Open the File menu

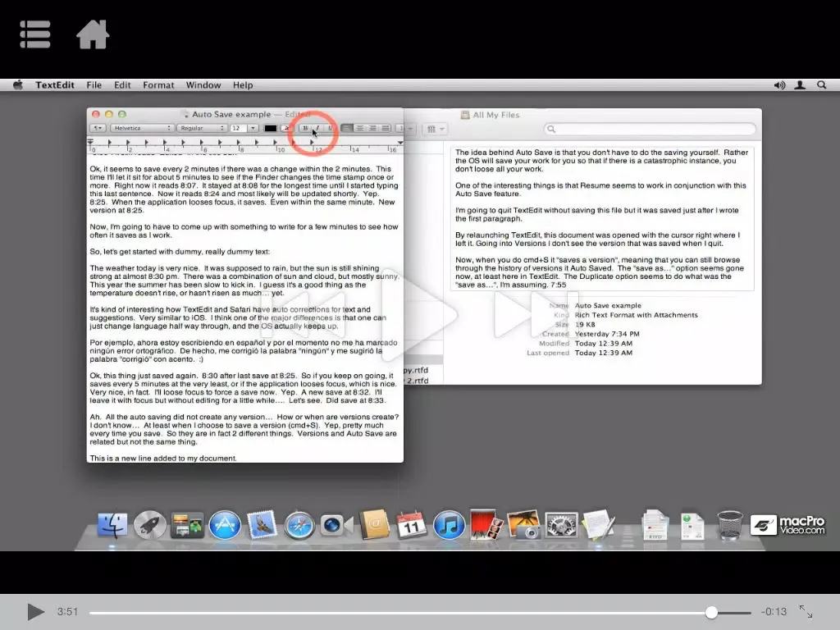[x=94, y=84]
